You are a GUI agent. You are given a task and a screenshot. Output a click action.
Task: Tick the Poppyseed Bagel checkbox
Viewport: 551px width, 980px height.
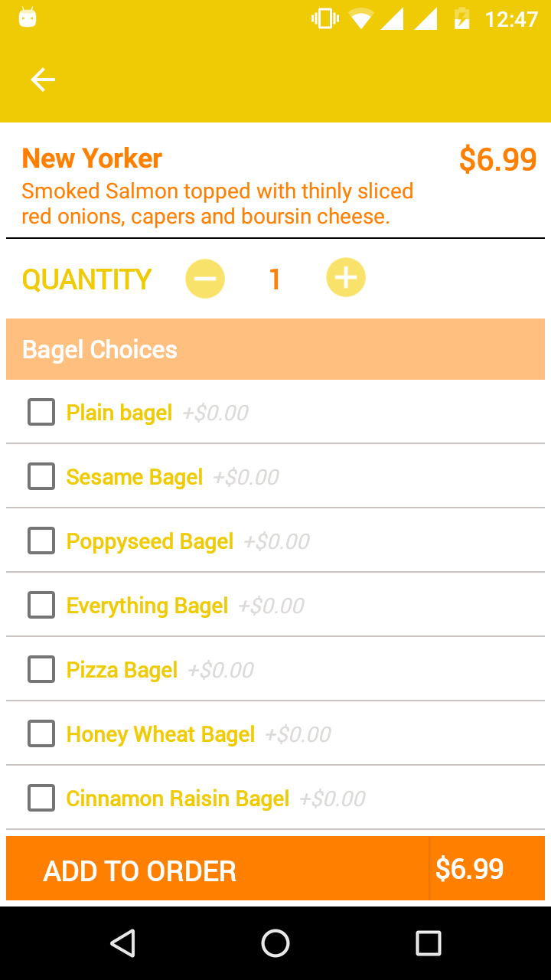[41, 541]
